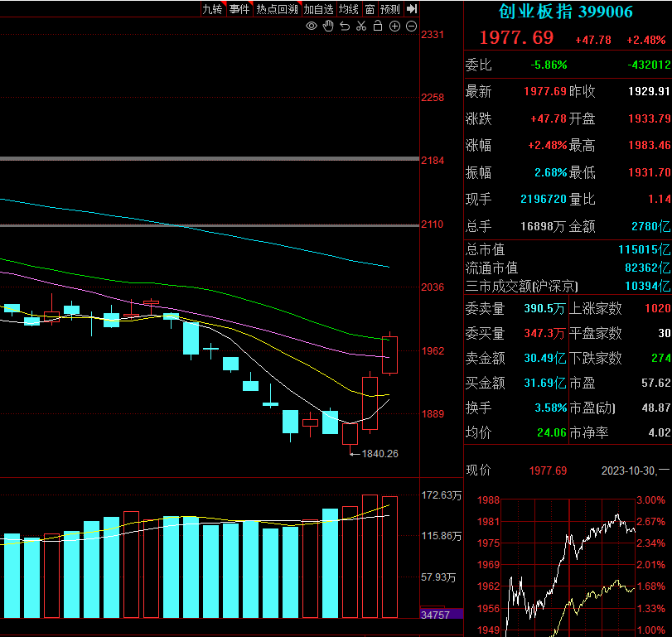Screen dimensions: 672x637
Task: Click the 加自选 button to add to watchlist
Action: pyautogui.click(x=318, y=9)
